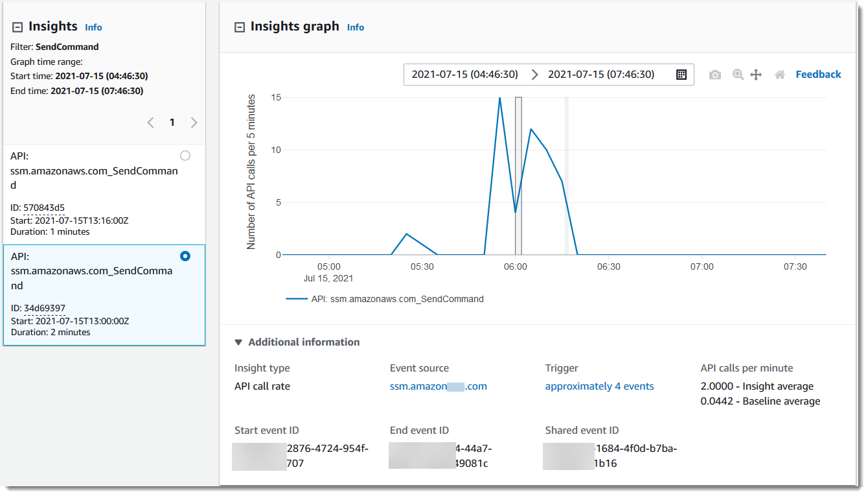Click the camera snapshot icon above graph
The height and width of the screenshot is (496, 868).
coord(714,75)
